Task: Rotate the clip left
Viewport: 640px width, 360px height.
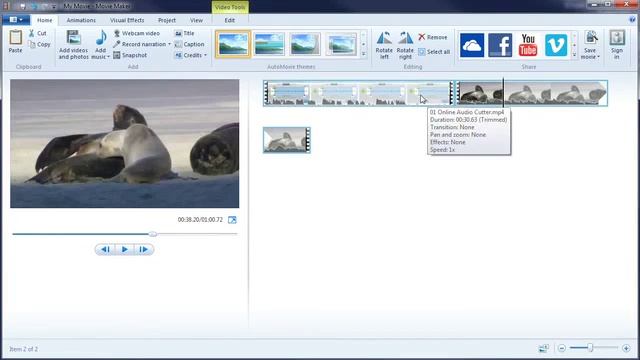Action: click(384, 45)
